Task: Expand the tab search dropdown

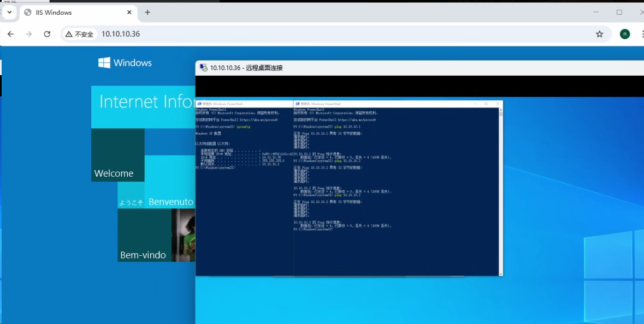Action: coord(9,12)
